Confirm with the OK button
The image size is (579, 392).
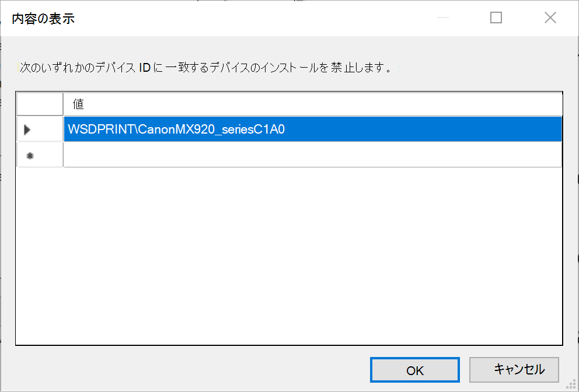point(414,370)
